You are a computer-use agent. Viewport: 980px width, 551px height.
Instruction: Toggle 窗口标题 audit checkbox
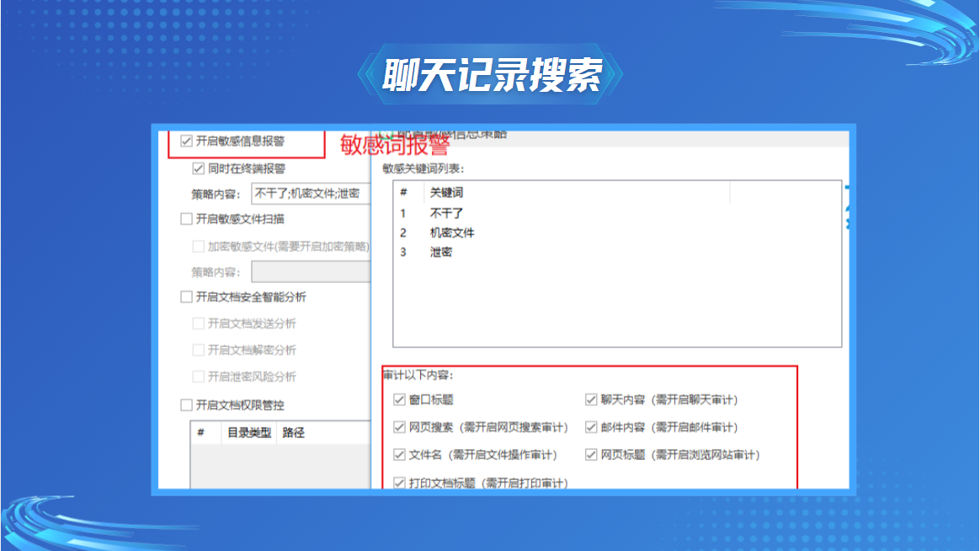pos(399,399)
